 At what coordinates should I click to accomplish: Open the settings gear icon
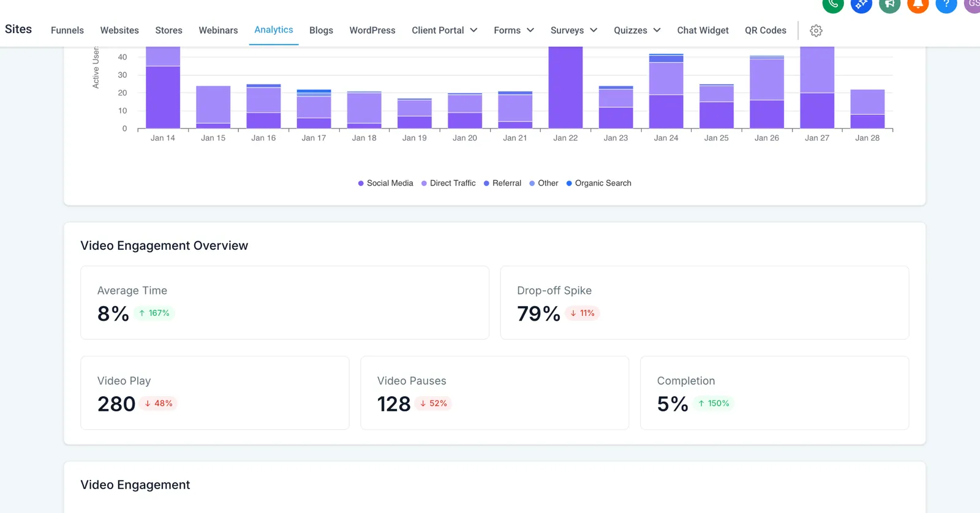pos(816,31)
